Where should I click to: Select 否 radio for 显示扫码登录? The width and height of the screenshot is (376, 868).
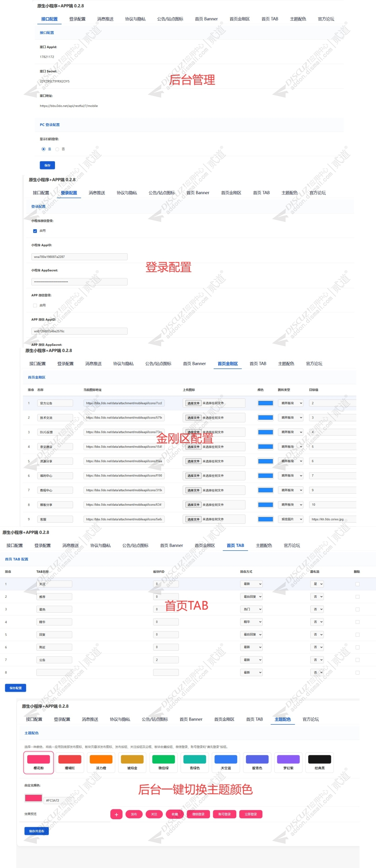point(57,149)
